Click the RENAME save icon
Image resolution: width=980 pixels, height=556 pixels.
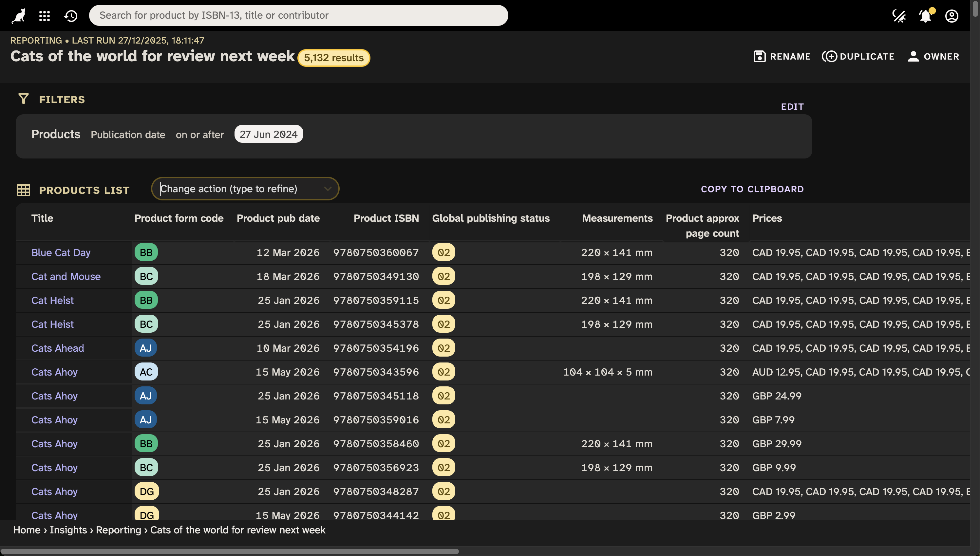(759, 56)
